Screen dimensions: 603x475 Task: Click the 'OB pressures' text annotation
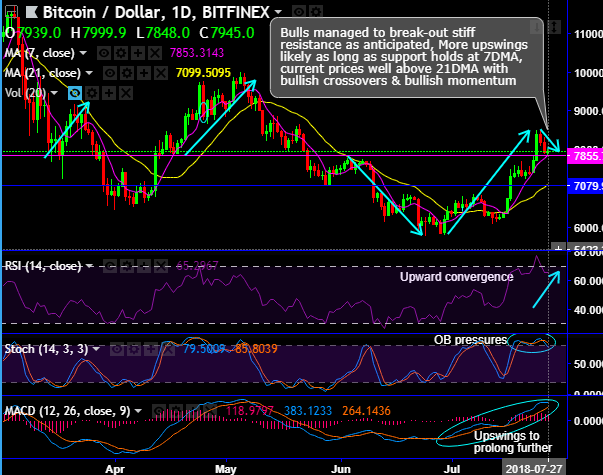[470, 340]
